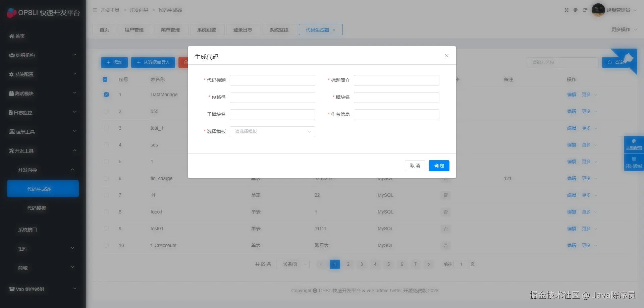Toggle sidebar collapse hamburger icon
This screenshot has width=644, height=308.
(95, 10)
